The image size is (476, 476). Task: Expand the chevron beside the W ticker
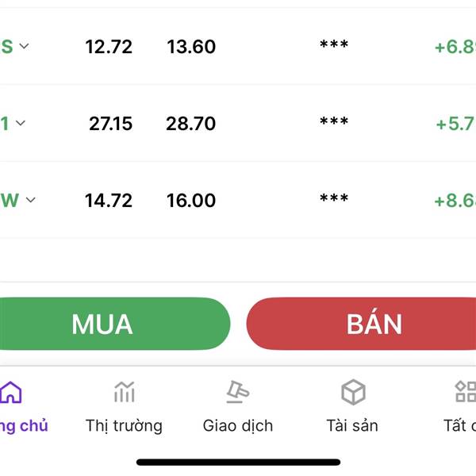tap(30, 200)
